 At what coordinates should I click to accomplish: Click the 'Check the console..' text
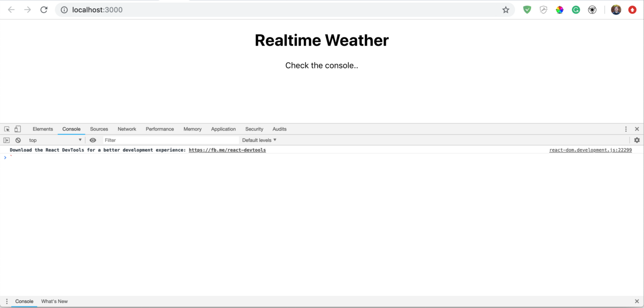[322, 65]
